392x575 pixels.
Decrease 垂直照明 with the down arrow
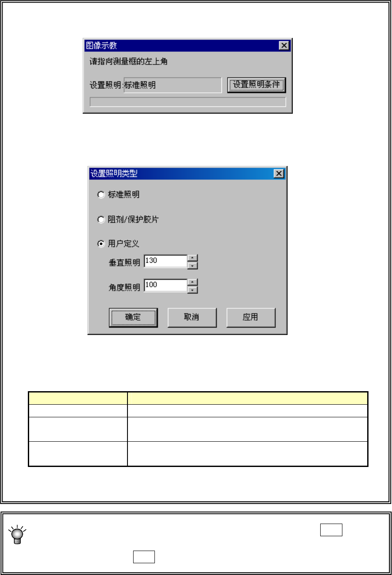[193, 265]
